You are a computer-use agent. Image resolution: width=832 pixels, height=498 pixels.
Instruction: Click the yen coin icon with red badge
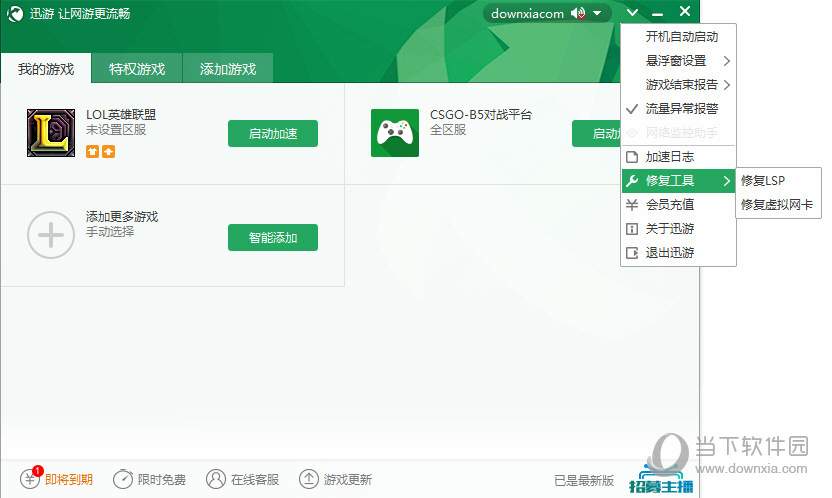point(30,478)
